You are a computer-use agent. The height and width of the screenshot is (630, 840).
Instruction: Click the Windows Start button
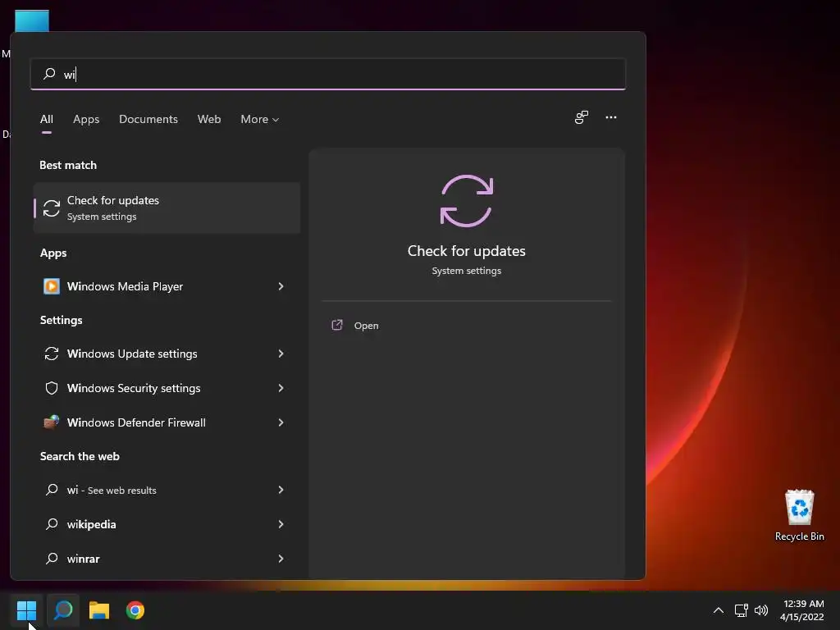(x=26, y=610)
